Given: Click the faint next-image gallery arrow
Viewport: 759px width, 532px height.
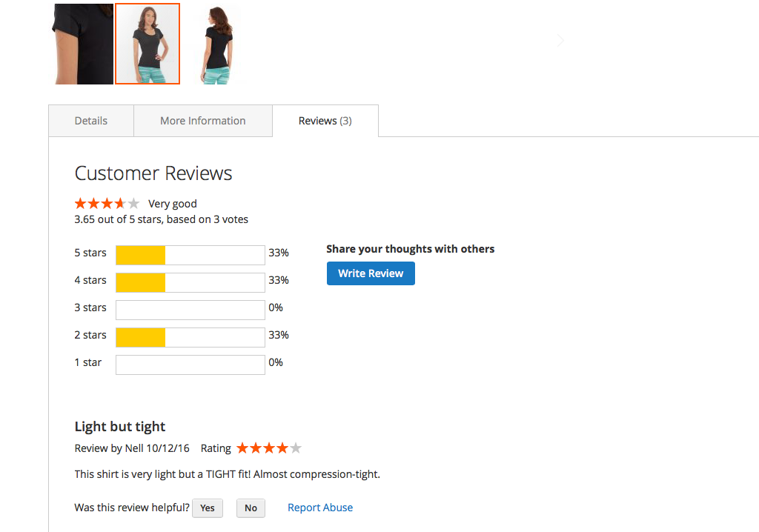Looking at the screenshot, I should tap(560, 40).
